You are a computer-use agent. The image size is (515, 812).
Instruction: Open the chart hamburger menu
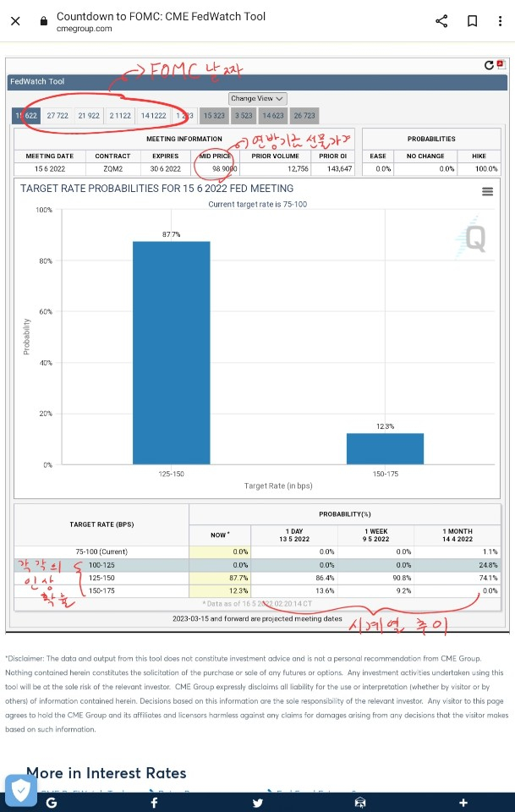pos(488,192)
